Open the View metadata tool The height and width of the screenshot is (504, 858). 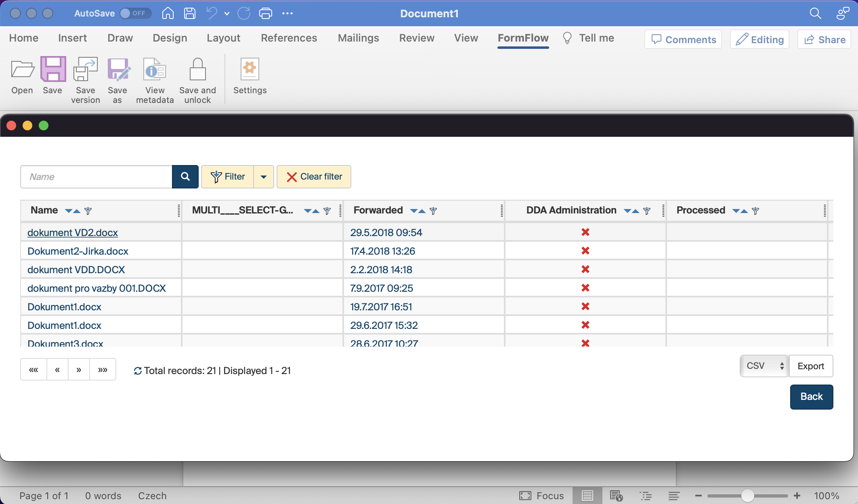pos(155,70)
